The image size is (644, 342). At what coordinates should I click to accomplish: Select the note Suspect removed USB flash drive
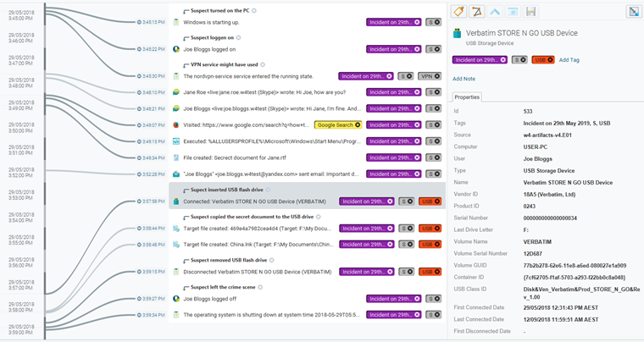click(x=229, y=261)
